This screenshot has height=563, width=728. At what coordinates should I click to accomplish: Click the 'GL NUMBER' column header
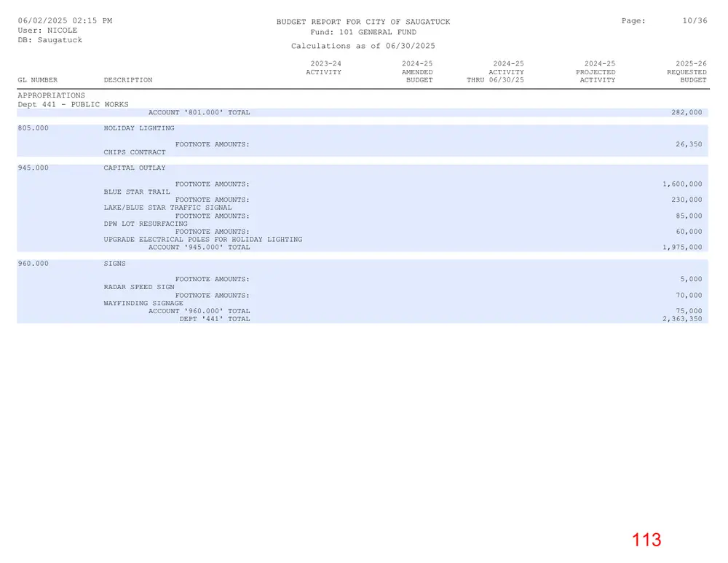click(x=38, y=80)
